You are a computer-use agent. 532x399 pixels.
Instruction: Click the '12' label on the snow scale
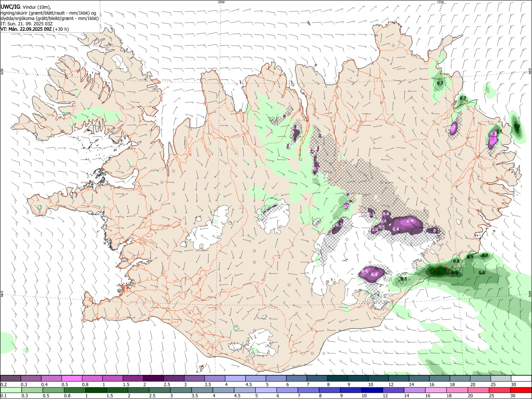click(x=391, y=384)
